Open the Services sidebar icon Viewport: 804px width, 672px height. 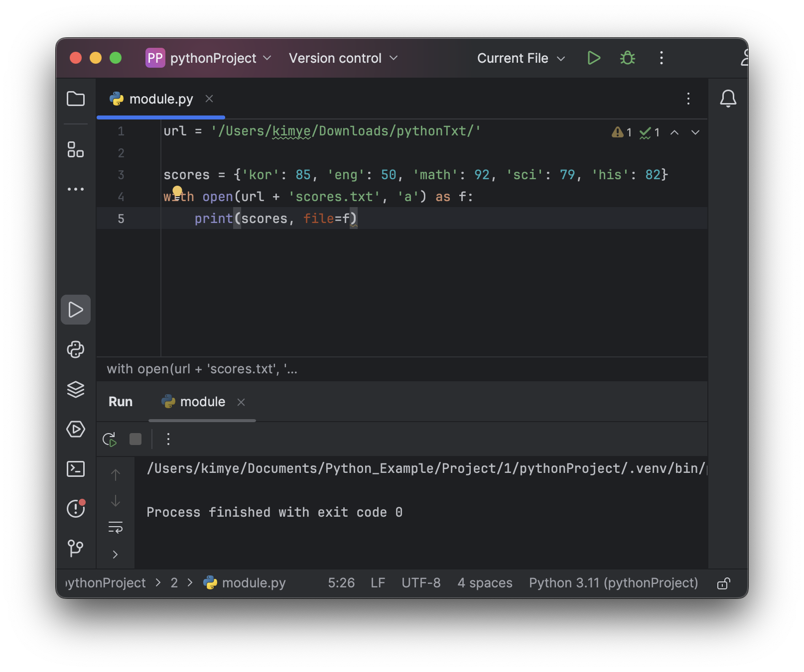pyautogui.click(x=76, y=429)
